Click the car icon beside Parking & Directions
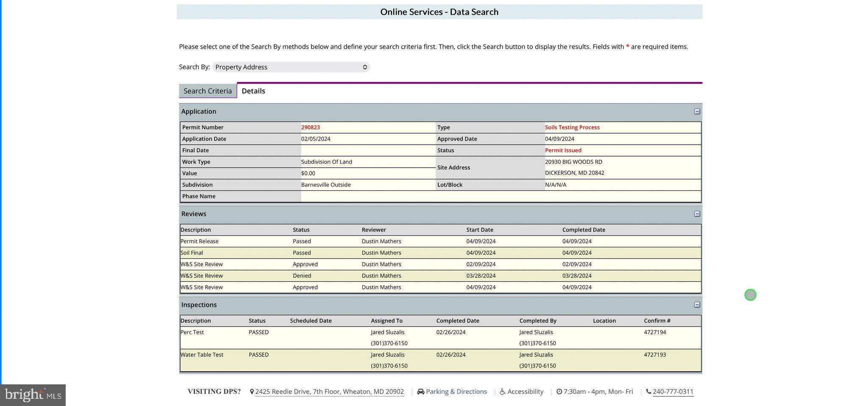The width and height of the screenshot is (868, 406). tap(420, 392)
